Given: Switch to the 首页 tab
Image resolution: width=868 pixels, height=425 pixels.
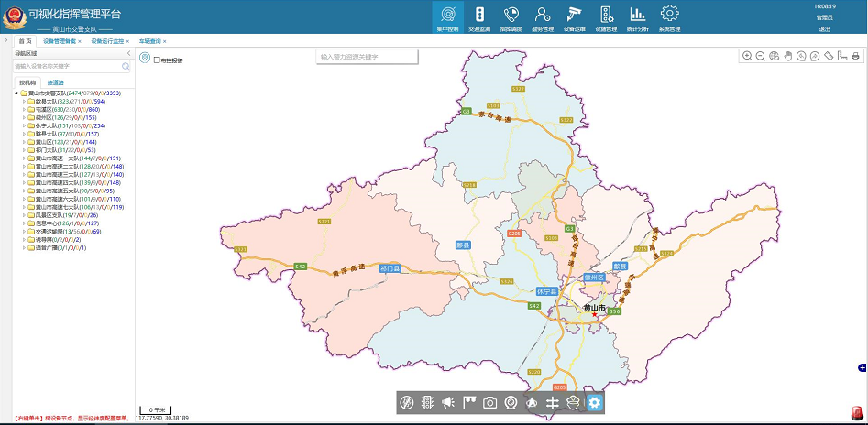Looking at the screenshot, I should click(x=25, y=41).
